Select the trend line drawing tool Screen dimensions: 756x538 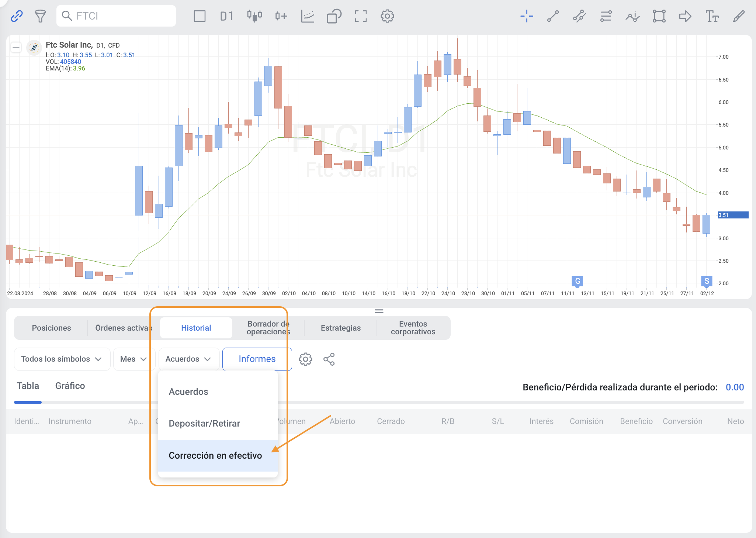click(x=553, y=16)
